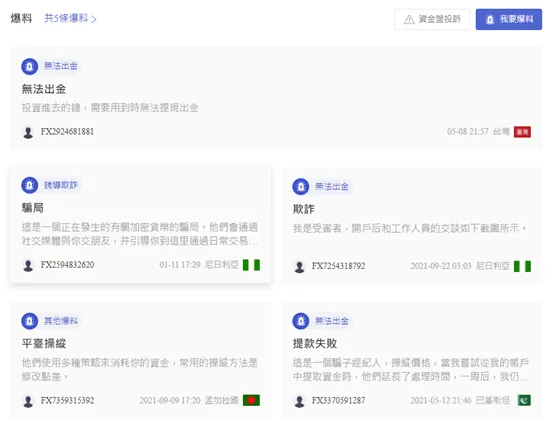Viewport: 554px width, 429px height.
Task: Expand all exposures via the chevron arrow
Action: [94, 19]
